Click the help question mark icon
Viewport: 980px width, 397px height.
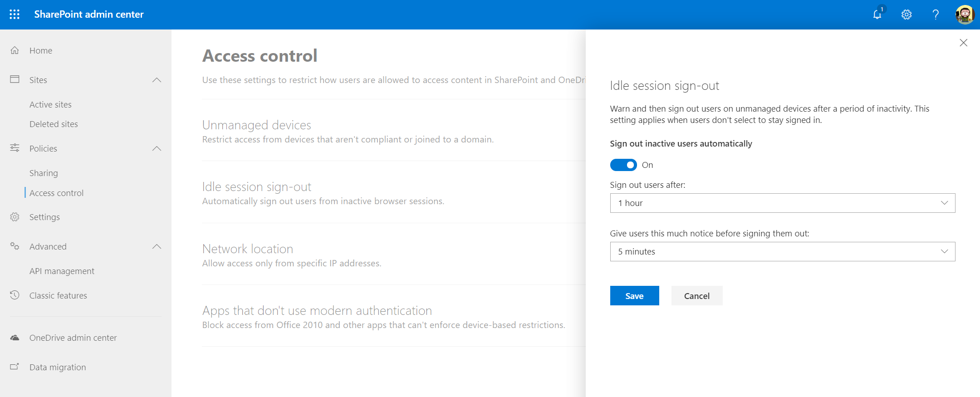point(936,15)
